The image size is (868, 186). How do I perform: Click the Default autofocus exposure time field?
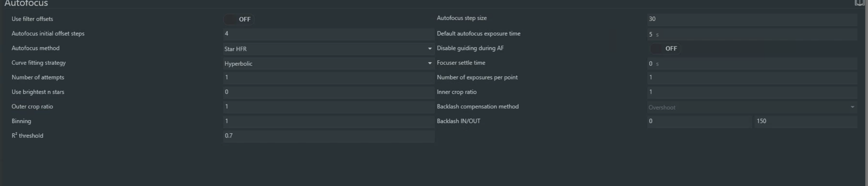pos(751,34)
